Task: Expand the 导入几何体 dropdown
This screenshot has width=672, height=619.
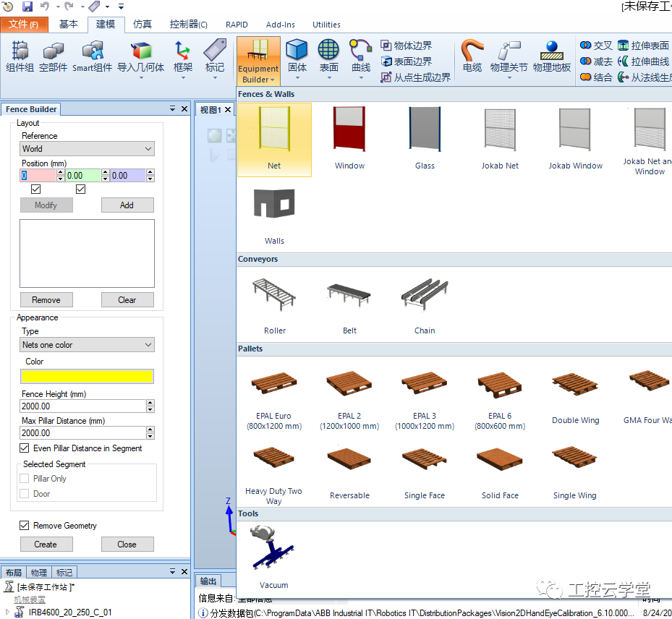Action: click(x=141, y=77)
